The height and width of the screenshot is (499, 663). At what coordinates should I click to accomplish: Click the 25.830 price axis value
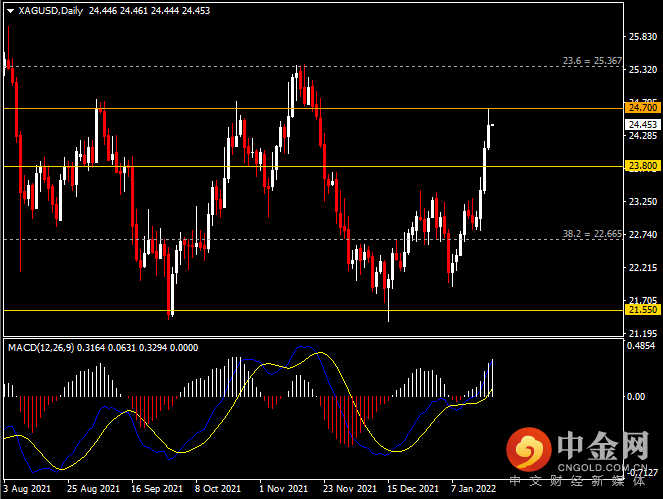[643, 37]
